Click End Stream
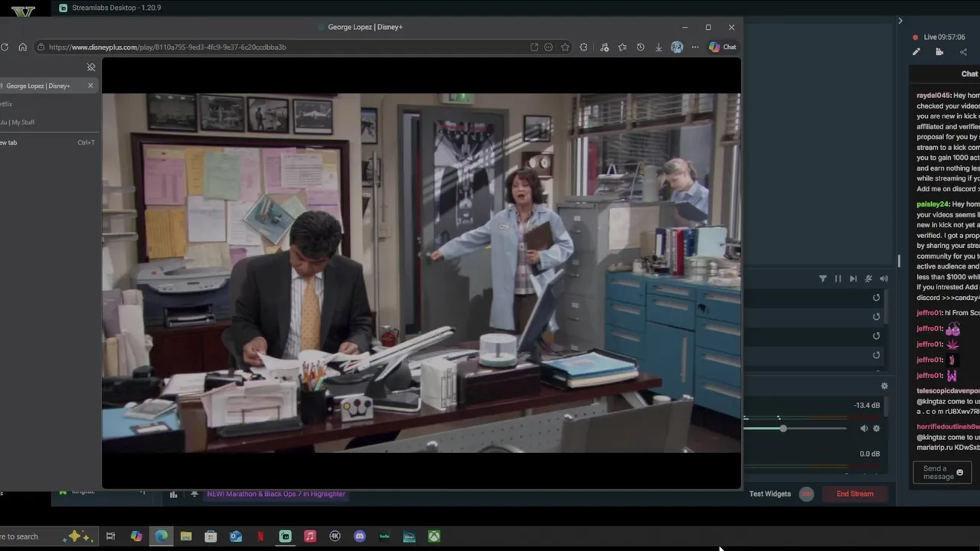 [854, 494]
